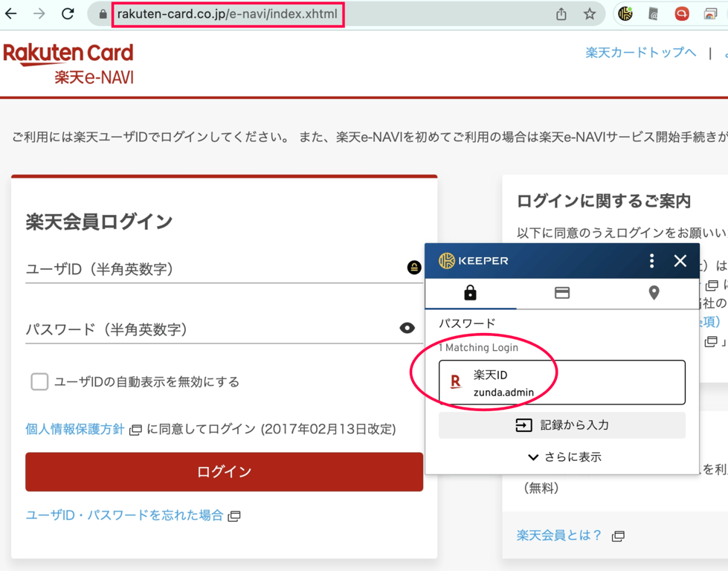
Task: Click the login arrow icon on 記録から入力
Action: point(521,425)
